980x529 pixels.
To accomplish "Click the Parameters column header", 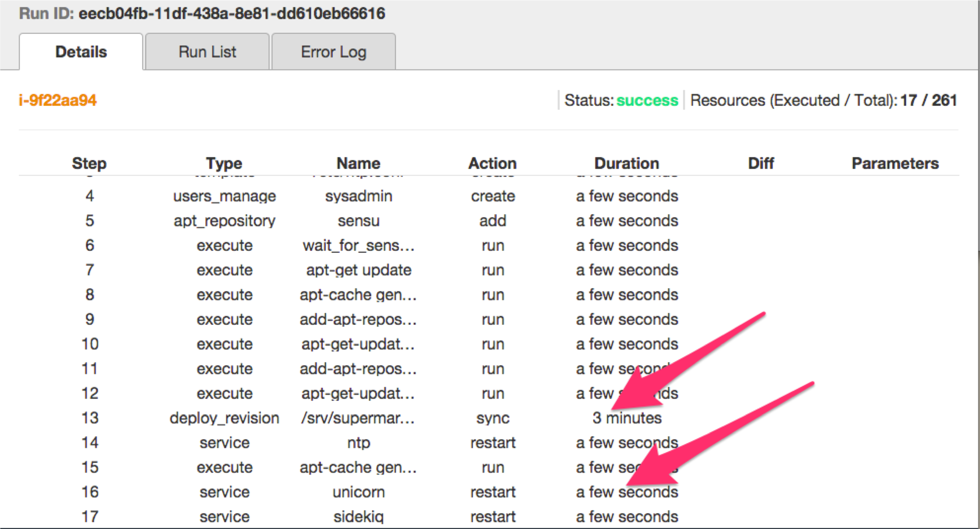I will [x=895, y=163].
